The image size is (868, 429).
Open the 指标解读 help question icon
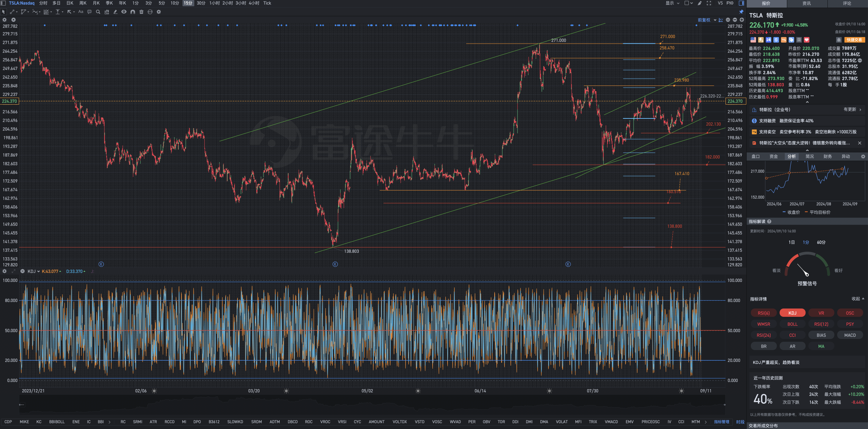tap(770, 222)
